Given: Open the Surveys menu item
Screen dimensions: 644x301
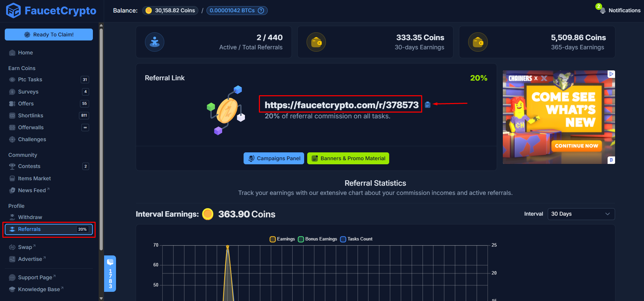Looking at the screenshot, I should click(x=49, y=92).
